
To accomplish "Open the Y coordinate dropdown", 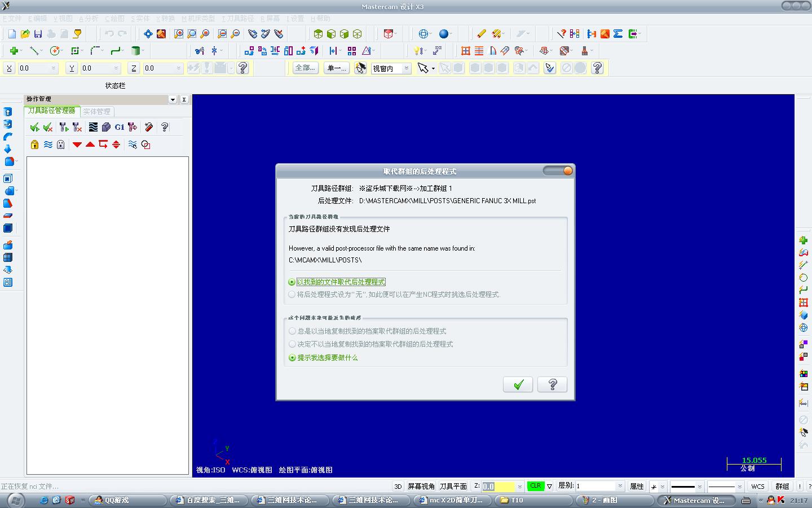I will pyautogui.click(x=116, y=68).
